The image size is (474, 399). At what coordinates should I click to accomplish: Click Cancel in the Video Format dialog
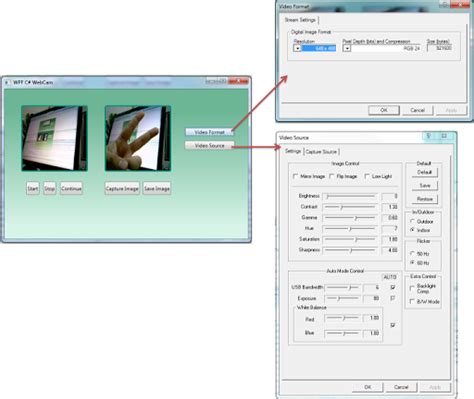pos(417,110)
